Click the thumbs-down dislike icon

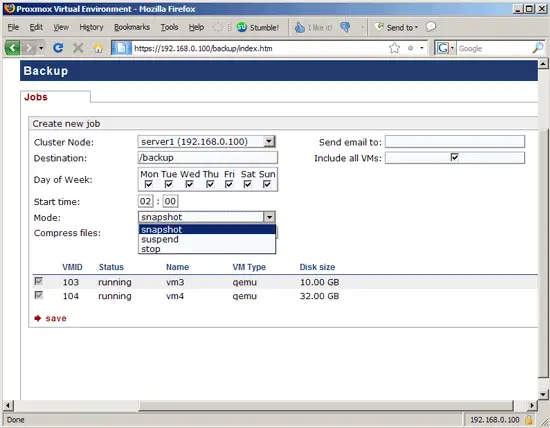tap(345, 27)
